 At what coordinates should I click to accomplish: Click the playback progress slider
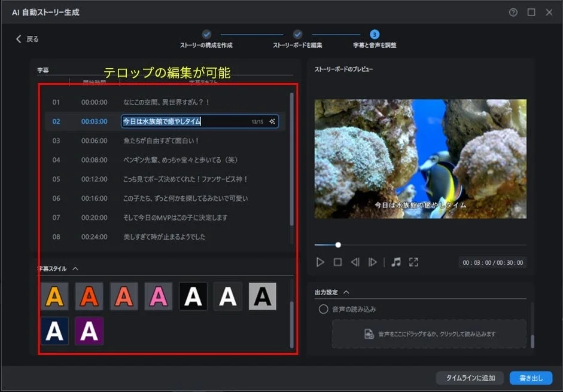tap(337, 244)
